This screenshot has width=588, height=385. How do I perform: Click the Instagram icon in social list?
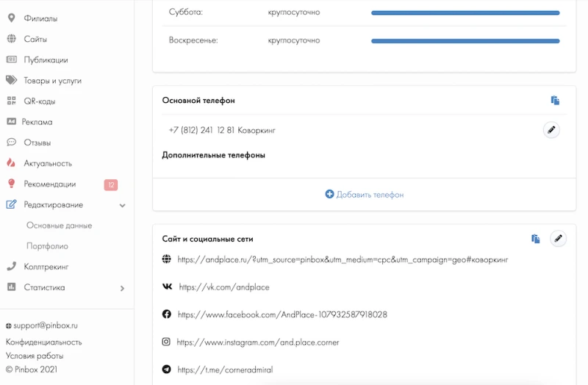[166, 342]
